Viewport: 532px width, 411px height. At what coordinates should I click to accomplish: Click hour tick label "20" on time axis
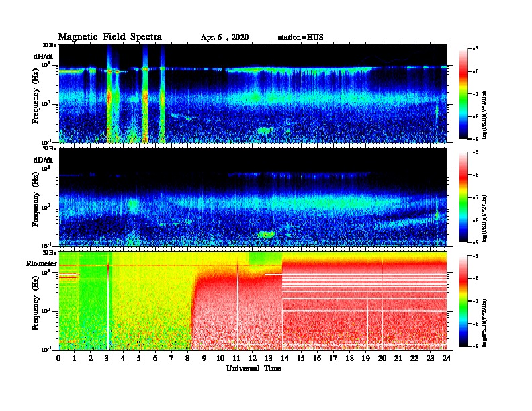point(382,358)
